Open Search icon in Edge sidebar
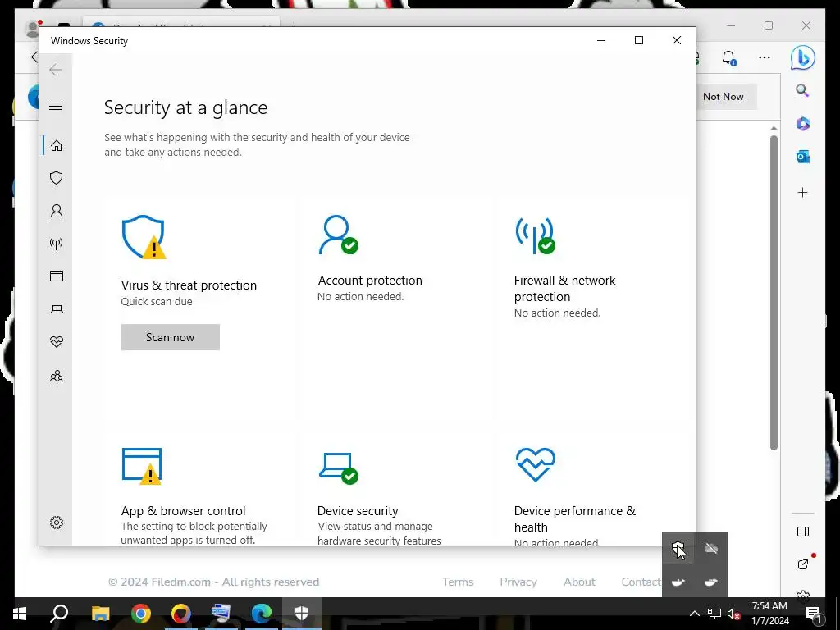Image resolution: width=840 pixels, height=630 pixels. (802, 90)
